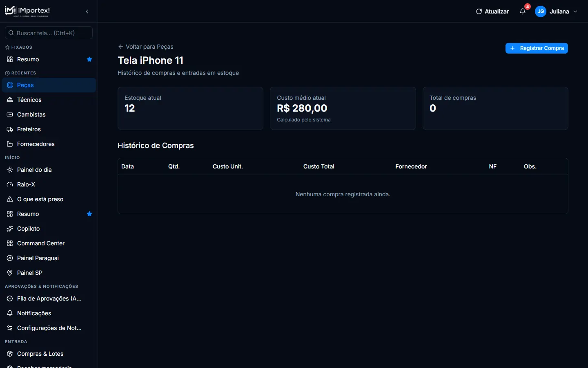Click the Qtd. column header

[174, 166]
